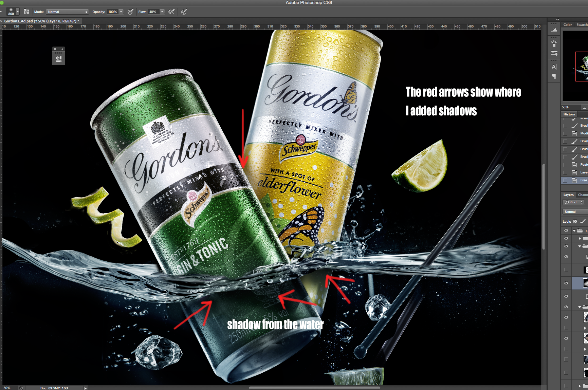Screen dimensions: 588x390
Task: Set history brush source at Paste state
Action: click(565, 165)
